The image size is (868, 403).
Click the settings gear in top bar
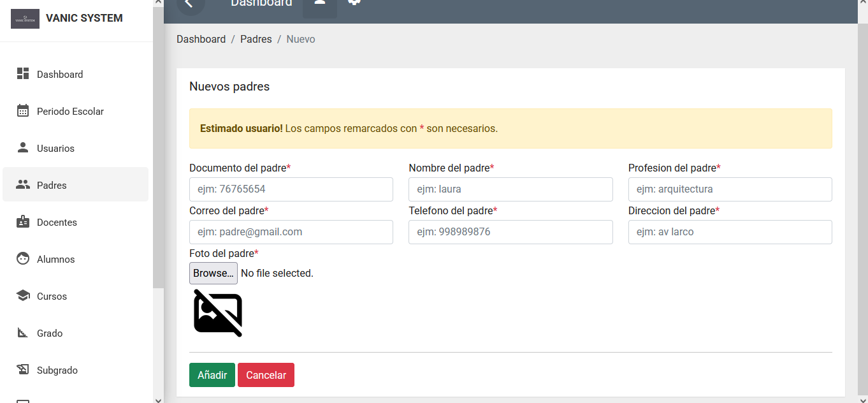[354, 3]
